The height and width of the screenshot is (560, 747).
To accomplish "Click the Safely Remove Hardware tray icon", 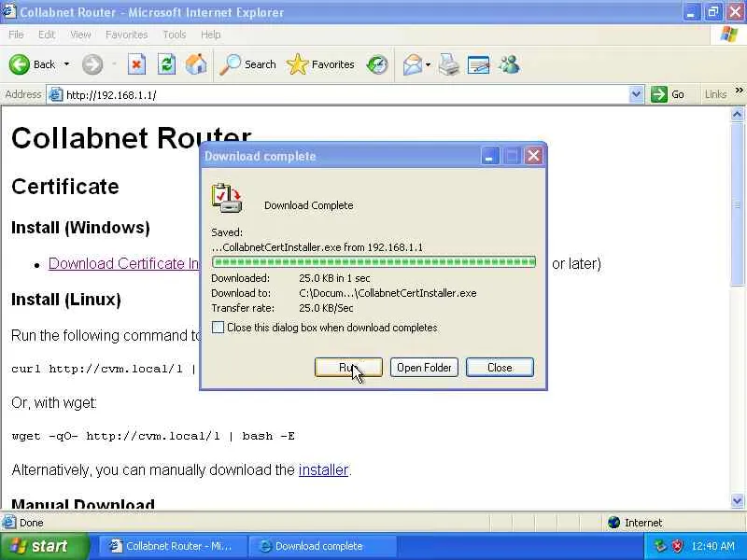I will [x=659, y=546].
